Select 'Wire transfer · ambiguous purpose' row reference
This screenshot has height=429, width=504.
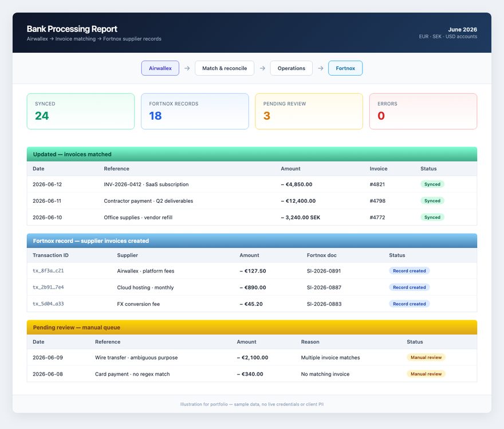pyautogui.click(x=136, y=357)
